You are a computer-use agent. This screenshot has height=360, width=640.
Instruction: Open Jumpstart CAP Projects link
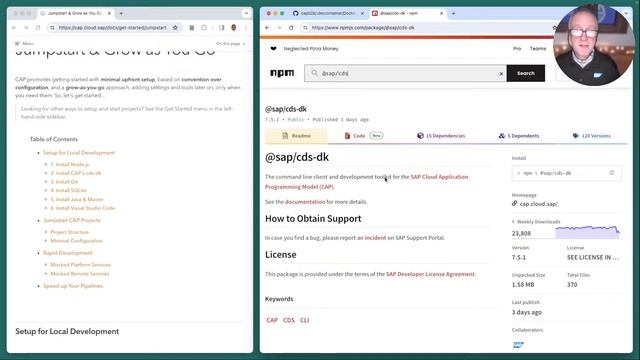71,220
